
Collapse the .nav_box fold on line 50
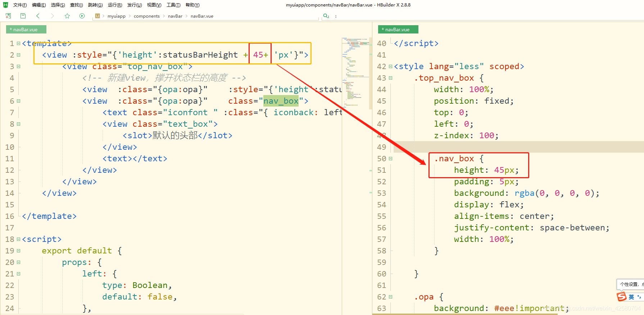click(390, 159)
